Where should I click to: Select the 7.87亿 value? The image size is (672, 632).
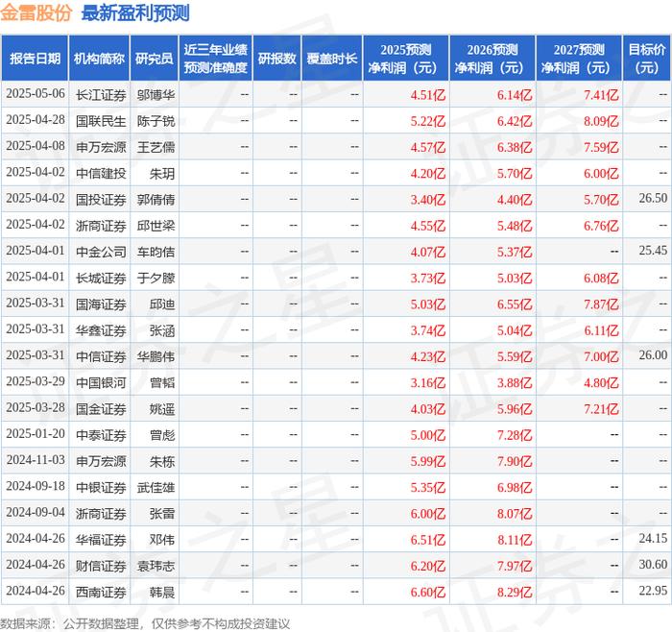coord(601,304)
